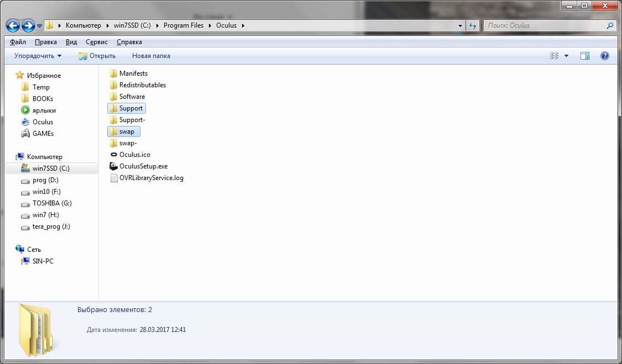The image size is (622, 364).
Task: Open the view options dropdown arrow
Action: [567, 56]
